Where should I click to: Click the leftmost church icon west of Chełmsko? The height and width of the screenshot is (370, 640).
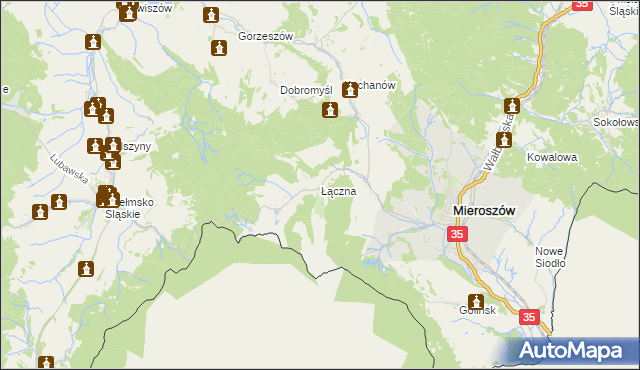[x=40, y=212]
